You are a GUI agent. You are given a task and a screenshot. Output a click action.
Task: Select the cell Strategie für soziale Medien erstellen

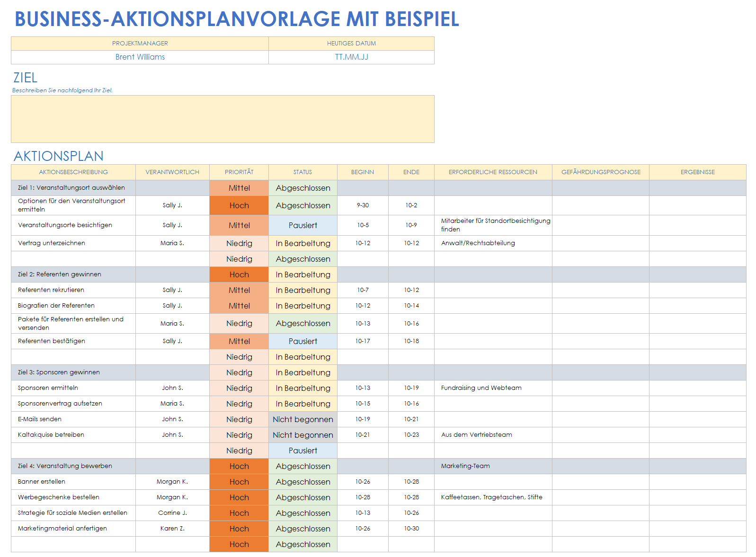[x=73, y=513]
